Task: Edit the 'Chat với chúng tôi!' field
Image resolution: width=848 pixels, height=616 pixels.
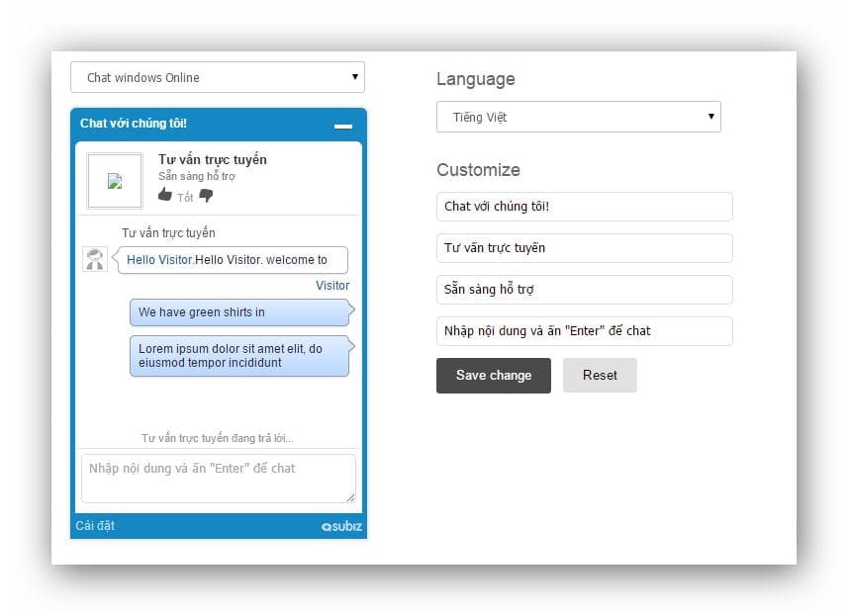Action: 584,207
